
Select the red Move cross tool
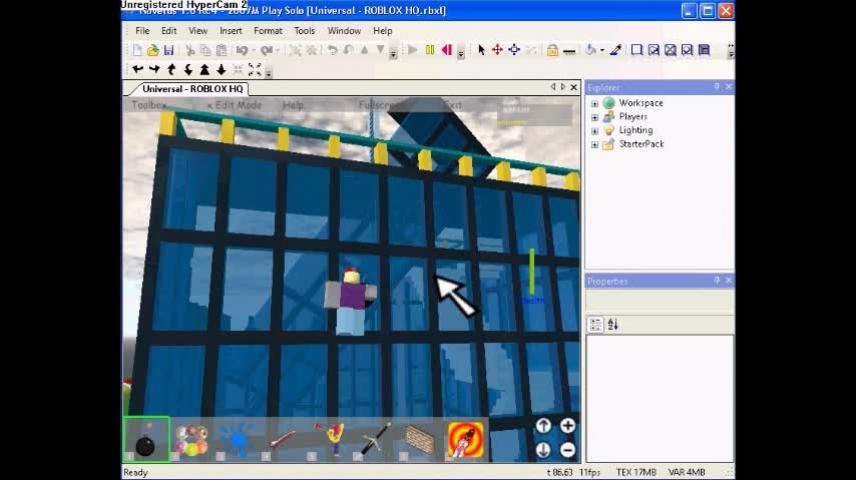(497, 50)
